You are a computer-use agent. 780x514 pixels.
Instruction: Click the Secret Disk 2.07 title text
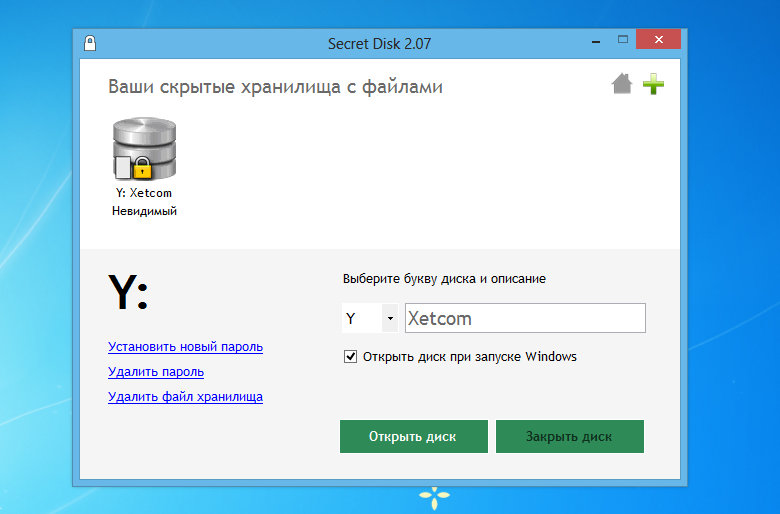pos(380,44)
